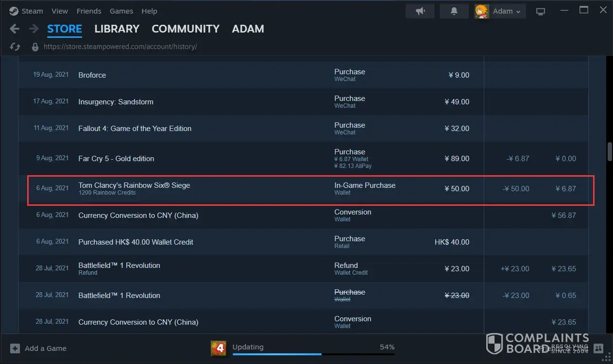The height and width of the screenshot is (364, 613).
Task: Click the padlock security icon
Action: click(x=35, y=47)
